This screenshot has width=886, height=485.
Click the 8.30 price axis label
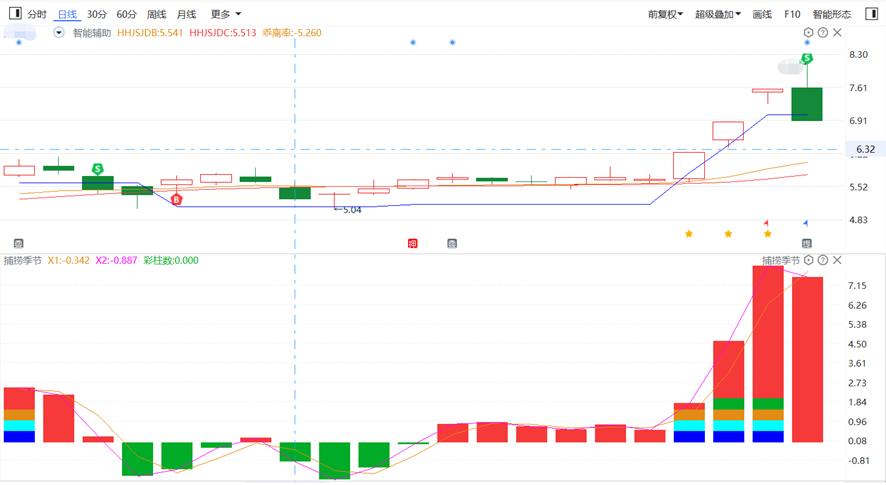[x=858, y=54]
